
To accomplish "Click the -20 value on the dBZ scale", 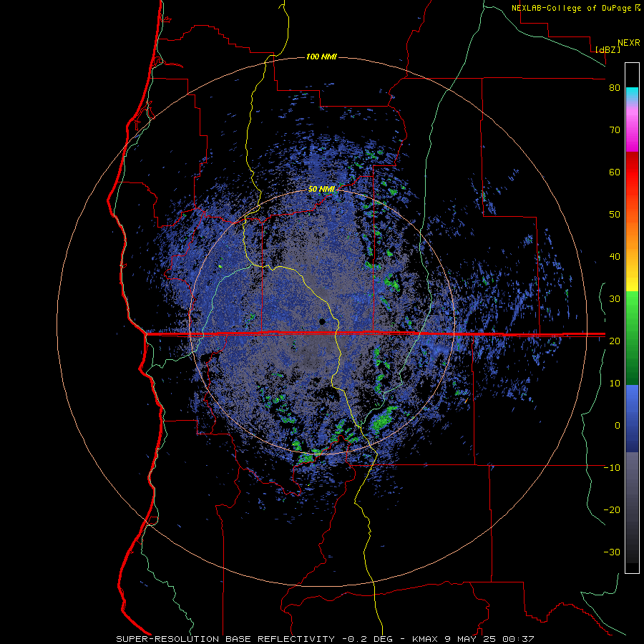I will [x=612, y=509].
